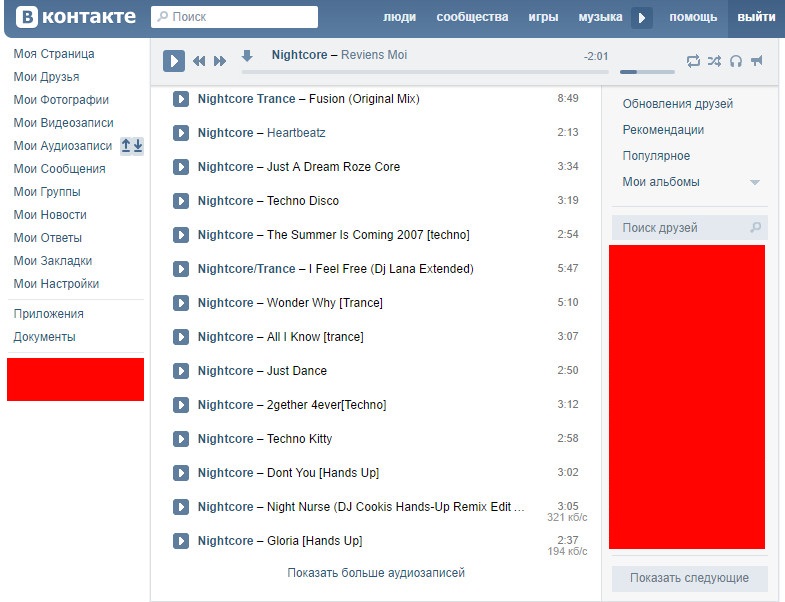Screen dimensions: 785x602
Task: Skip to the next track
Action: pos(220,61)
